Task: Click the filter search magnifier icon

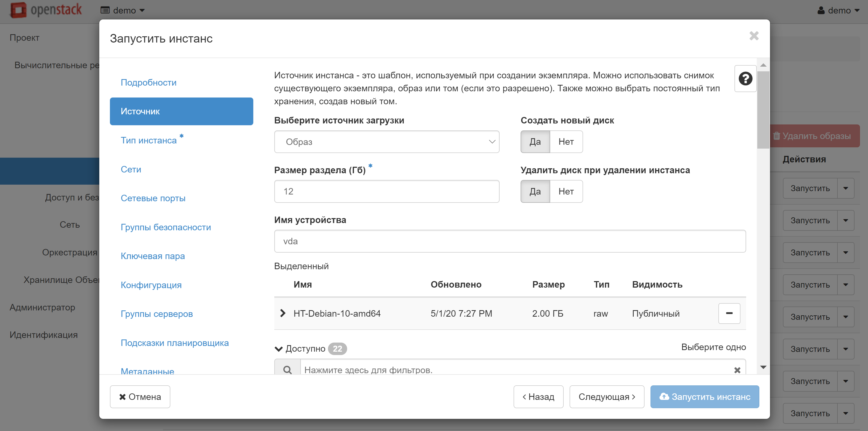Action: 288,370
